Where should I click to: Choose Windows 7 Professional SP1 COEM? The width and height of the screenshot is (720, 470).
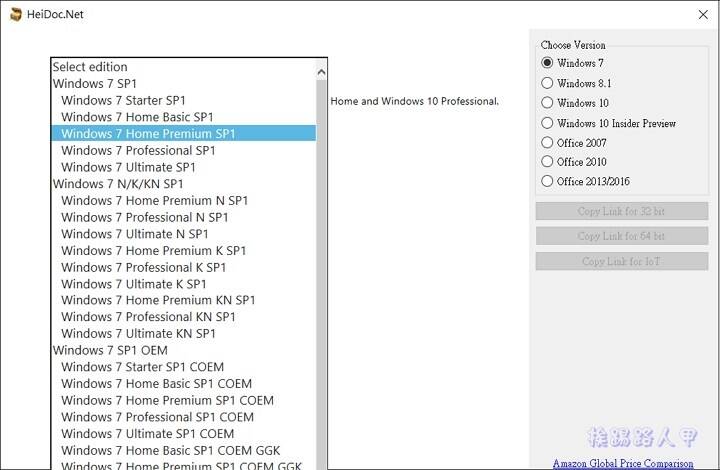pyautogui.click(x=184, y=417)
